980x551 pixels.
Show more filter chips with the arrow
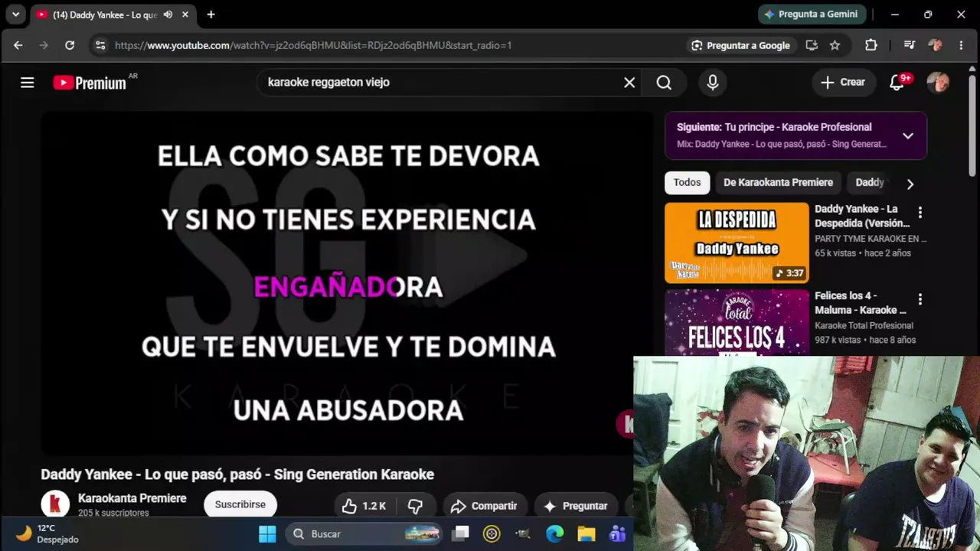[x=910, y=184]
